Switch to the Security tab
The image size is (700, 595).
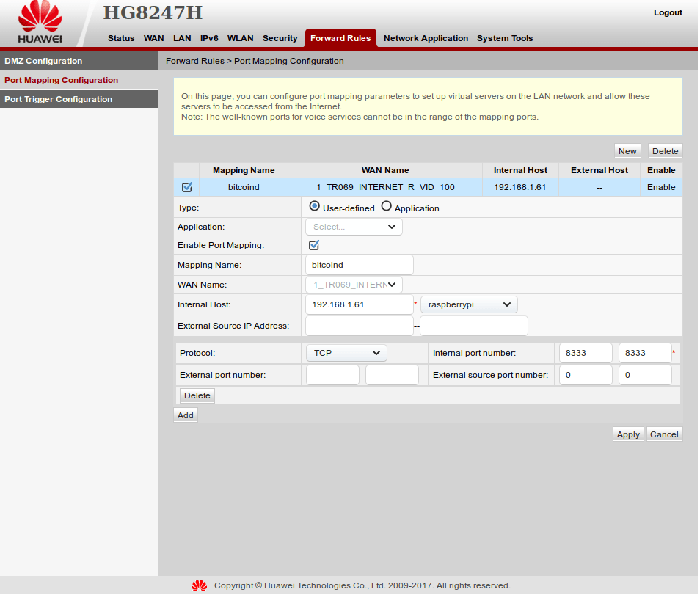pos(280,38)
